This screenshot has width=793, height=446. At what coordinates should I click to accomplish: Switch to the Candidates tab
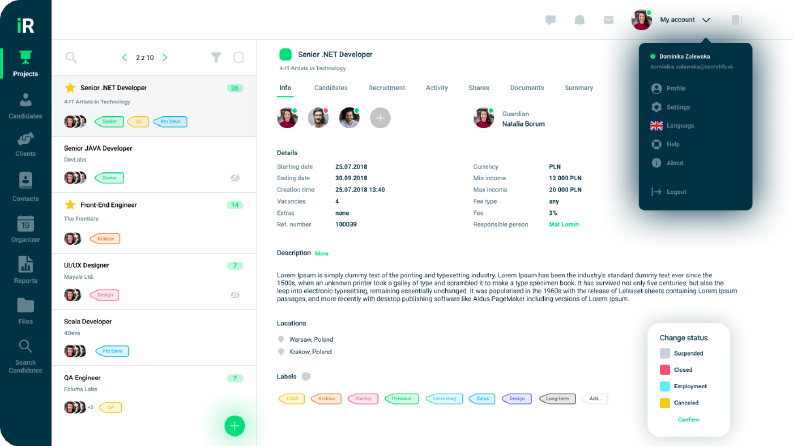pyautogui.click(x=331, y=88)
